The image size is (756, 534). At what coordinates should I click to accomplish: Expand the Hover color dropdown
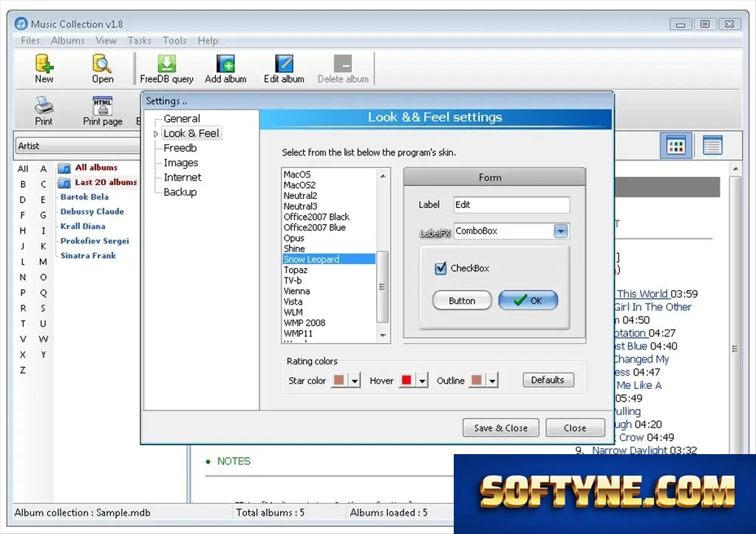tap(423, 381)
